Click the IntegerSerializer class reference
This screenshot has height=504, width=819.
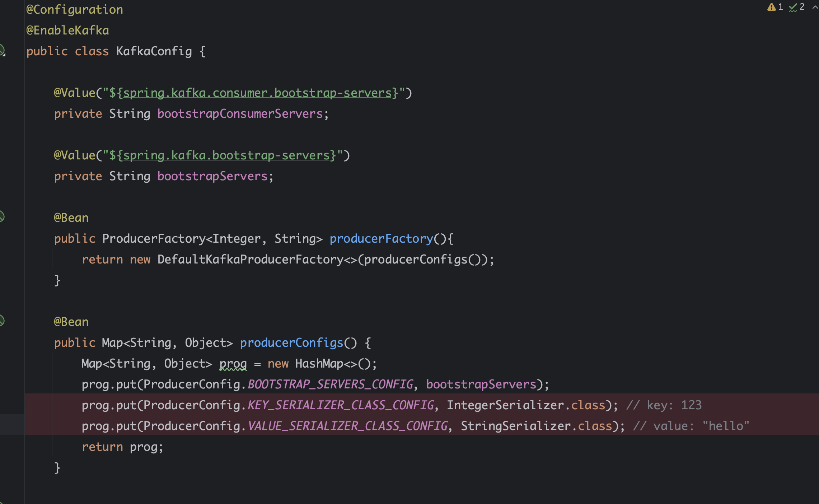(505, 405)
